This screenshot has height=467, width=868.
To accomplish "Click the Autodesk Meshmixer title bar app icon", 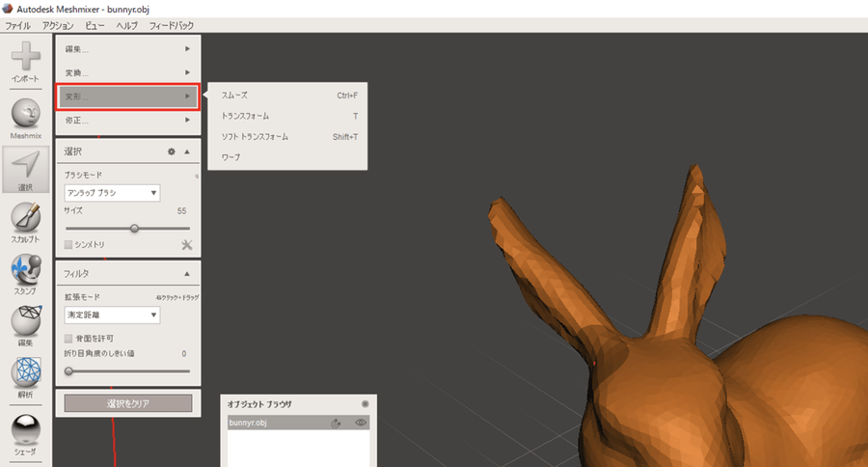I will 7,9.
